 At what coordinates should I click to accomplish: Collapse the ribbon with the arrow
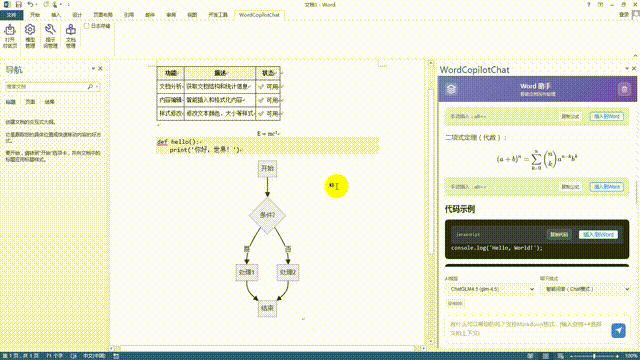tap(635, 56)
